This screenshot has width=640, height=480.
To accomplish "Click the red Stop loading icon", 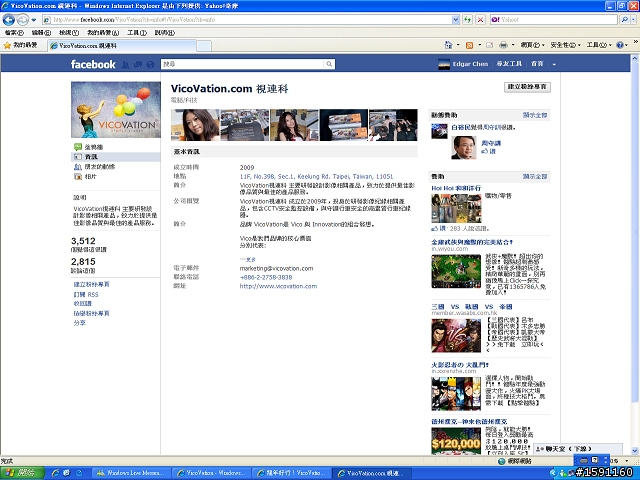I will click(x=481, y=20).
